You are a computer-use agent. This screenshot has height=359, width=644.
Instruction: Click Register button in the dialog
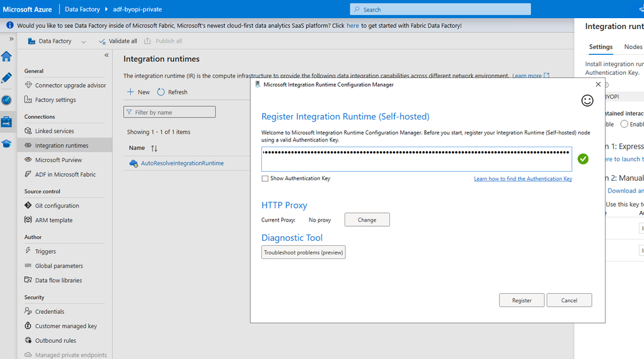point(521,300)
